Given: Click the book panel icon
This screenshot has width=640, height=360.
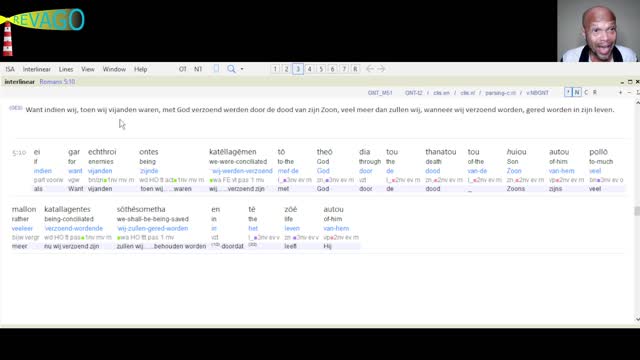Looking at the screenshot, I should pyautogui.click(x=216, y=69).
